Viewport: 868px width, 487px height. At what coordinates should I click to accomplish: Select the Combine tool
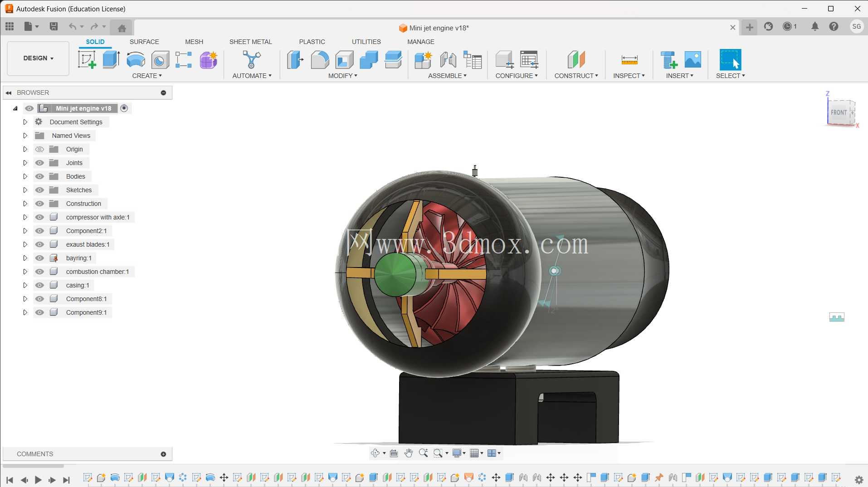coord(369,59)
